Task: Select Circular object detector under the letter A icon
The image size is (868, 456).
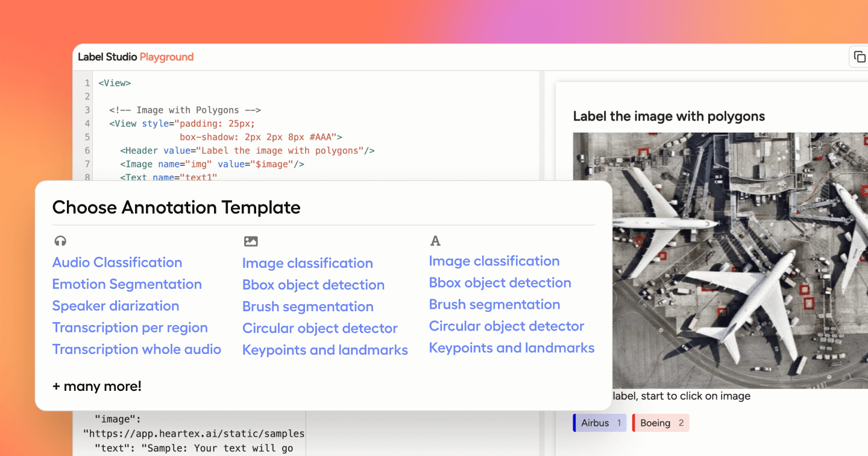Action: click(507, 326)
